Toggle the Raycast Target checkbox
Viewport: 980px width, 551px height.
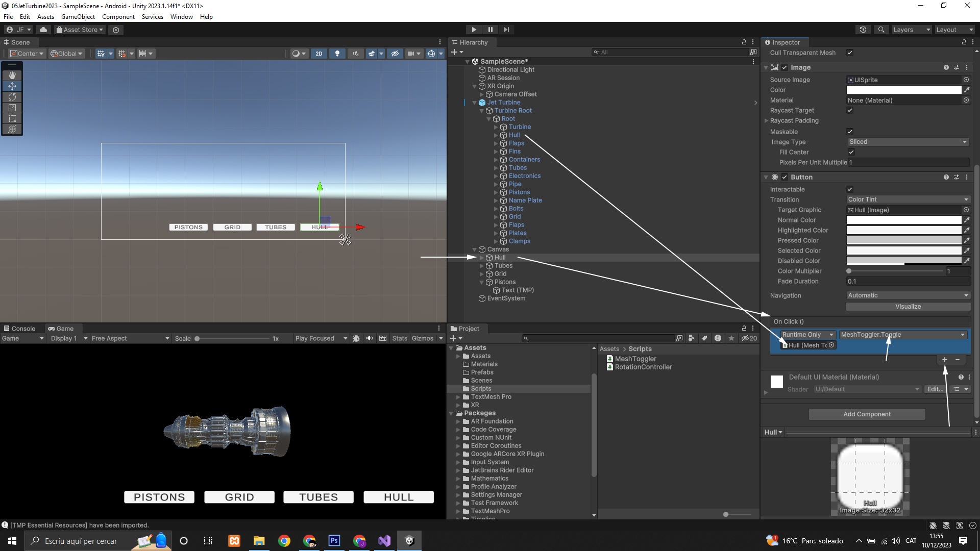(x=850, y=110)
